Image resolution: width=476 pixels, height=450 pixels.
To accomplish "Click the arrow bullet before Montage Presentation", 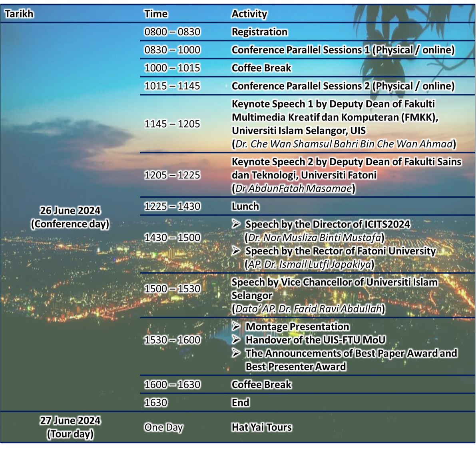I will click(236, 326).
